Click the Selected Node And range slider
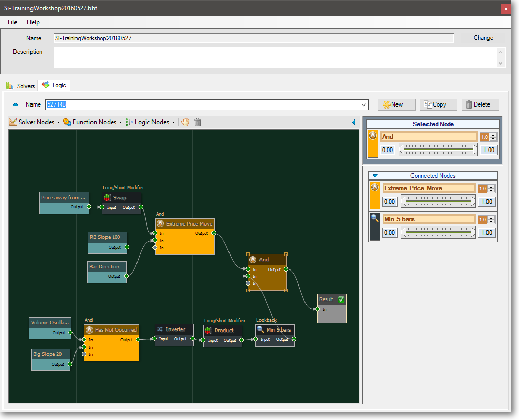Image resolution: width=519 pixels, height=420 pixels. pos(438,150)
